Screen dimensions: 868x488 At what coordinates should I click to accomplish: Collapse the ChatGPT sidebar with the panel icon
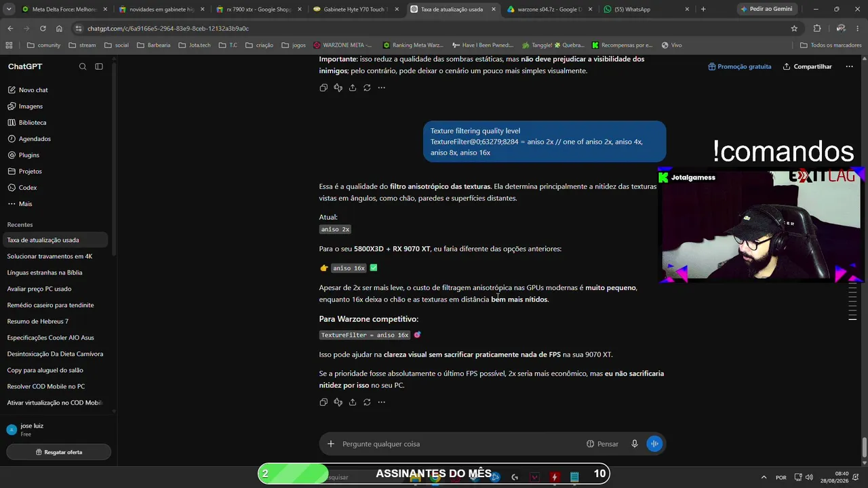(x=99, y=66)
